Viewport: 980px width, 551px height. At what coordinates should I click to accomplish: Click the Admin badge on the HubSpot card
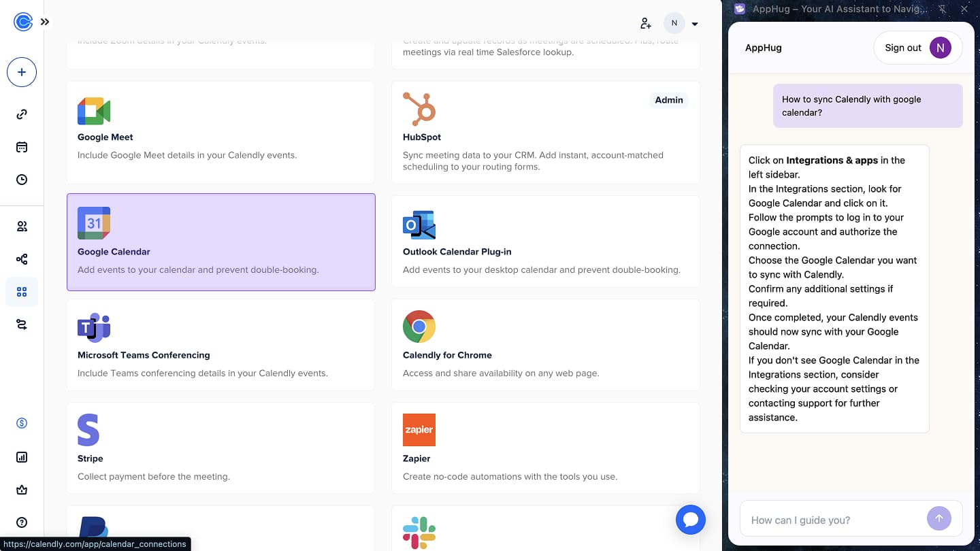(668, 100)
